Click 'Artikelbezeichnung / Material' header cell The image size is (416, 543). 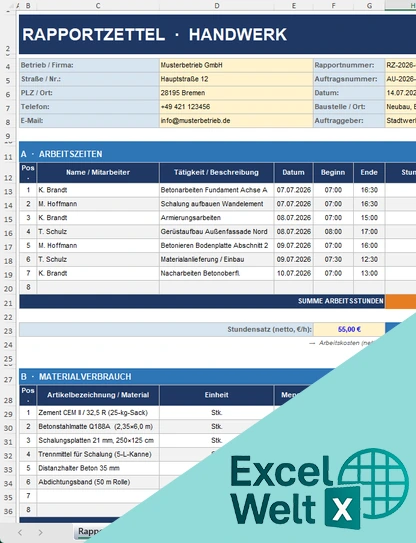(98, 395)
